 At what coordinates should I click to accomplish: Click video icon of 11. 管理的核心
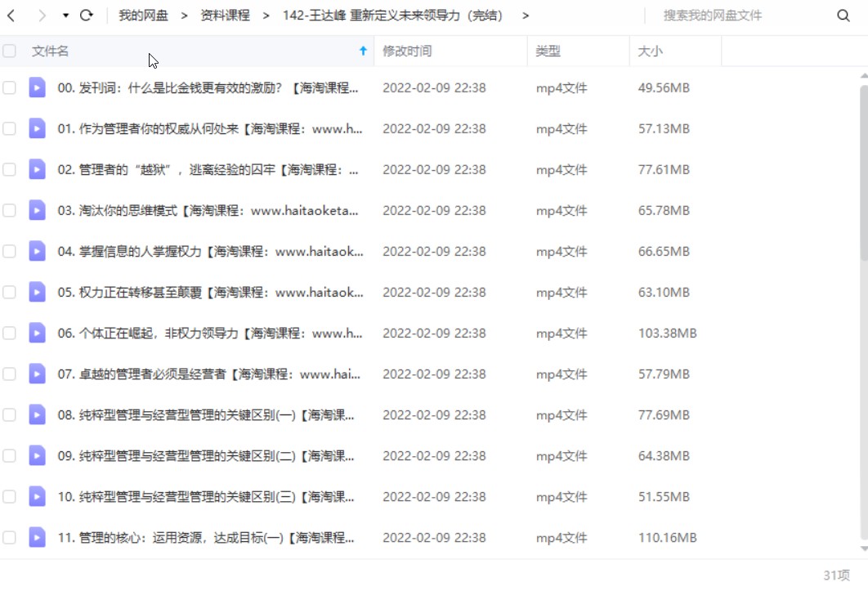37,537
